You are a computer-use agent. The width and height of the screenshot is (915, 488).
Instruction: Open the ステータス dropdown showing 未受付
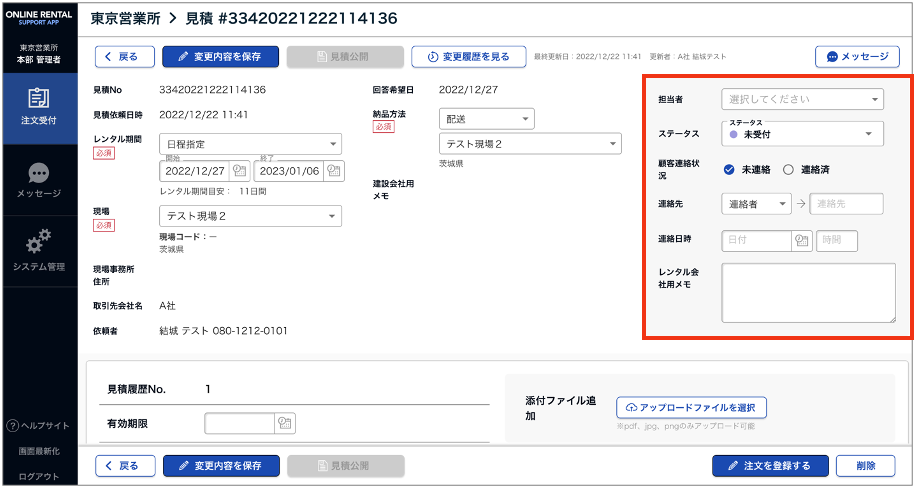pyautogui.click(x=802, y=133)
